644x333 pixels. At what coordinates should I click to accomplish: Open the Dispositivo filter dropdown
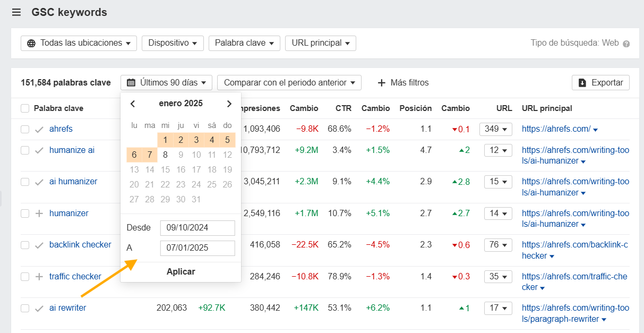[173, 43]
